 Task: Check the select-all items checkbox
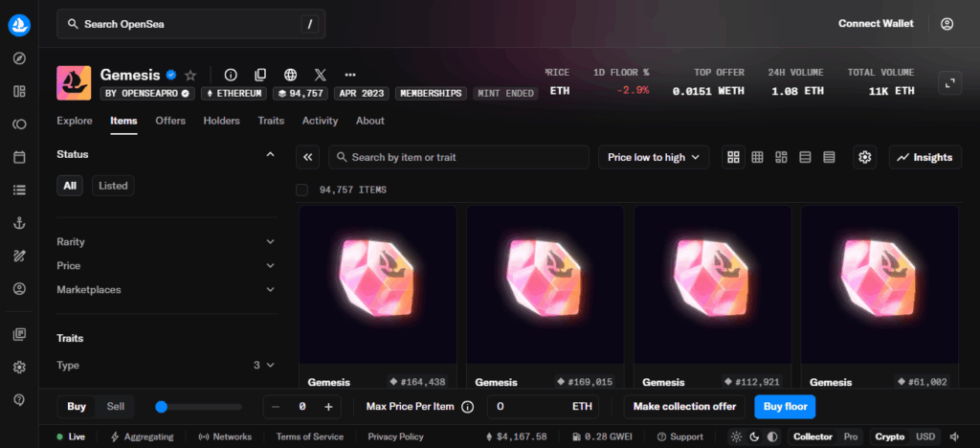click(x=301, y=190)
